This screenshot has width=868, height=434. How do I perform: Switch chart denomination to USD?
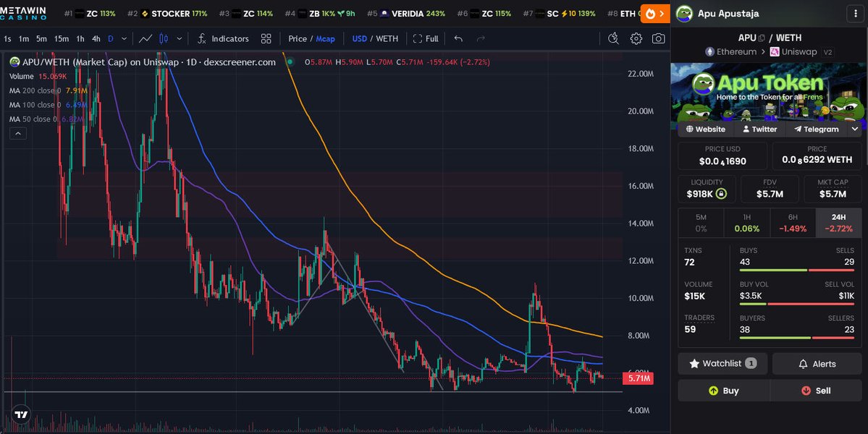pyautogui.click(x=359, y=39)
